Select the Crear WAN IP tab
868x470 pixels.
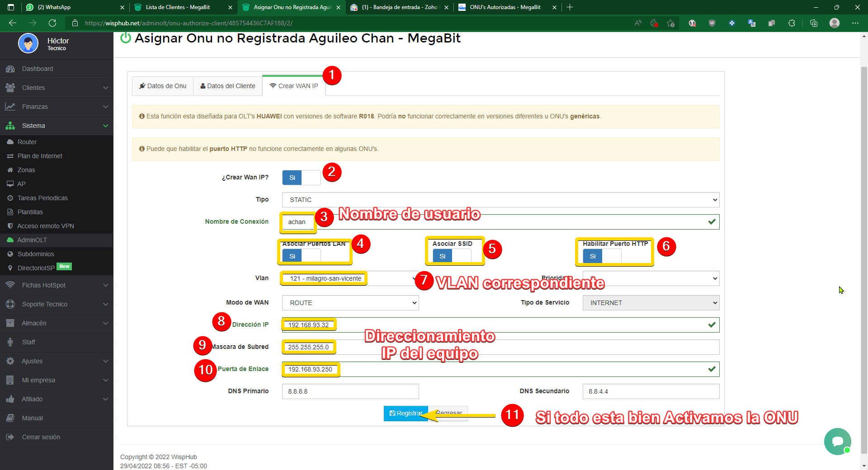pos(294,86)
